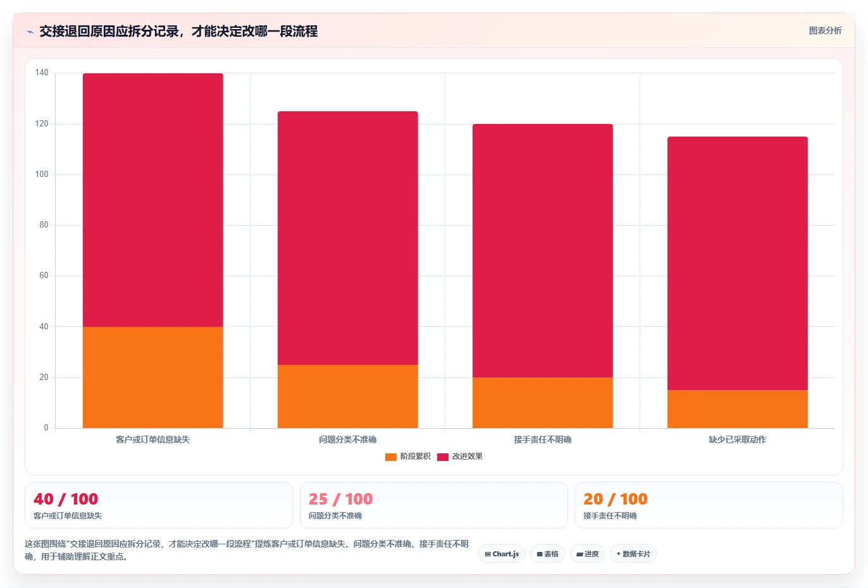This screenshot has width=868, height=588.
Task: Click y-axis value 80
Action: (x=44, y=224)
